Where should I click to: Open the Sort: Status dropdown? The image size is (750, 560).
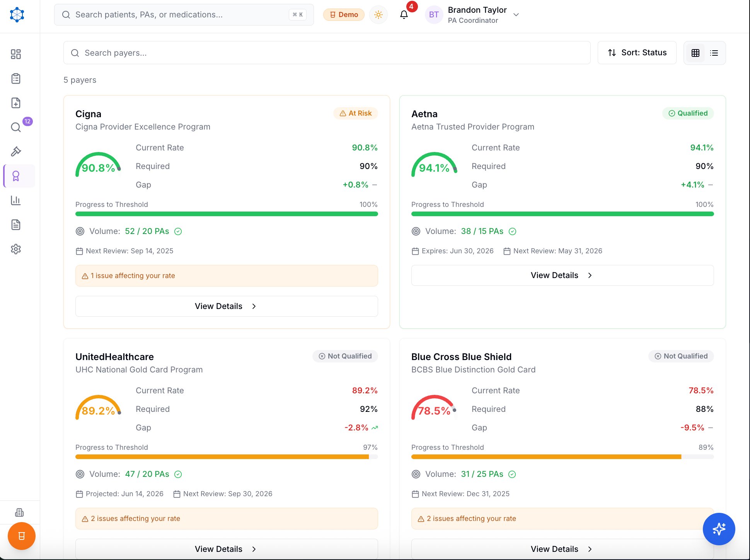(637, 53)
